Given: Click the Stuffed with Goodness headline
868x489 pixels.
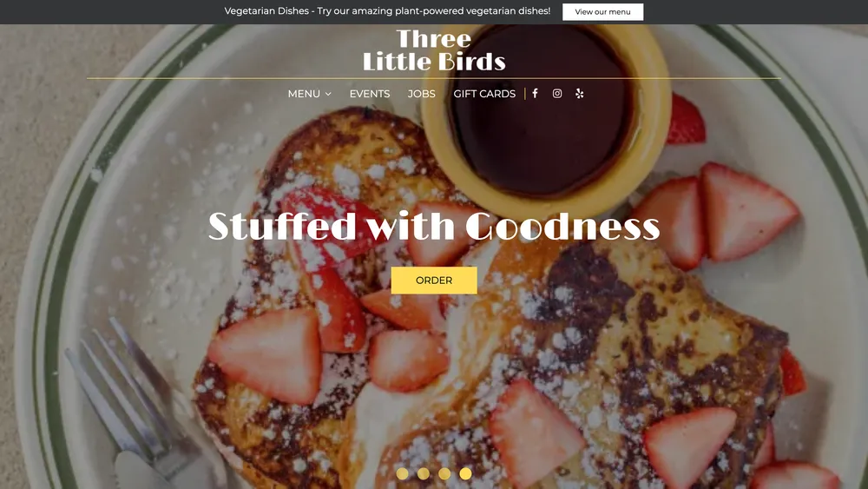Looking at the screenshot, I should (434, 226).
